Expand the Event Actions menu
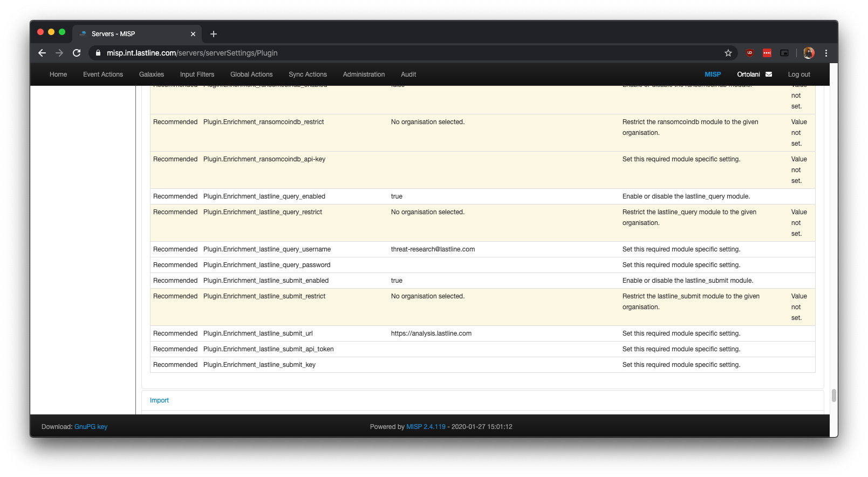The width and height of the screenshot is (868, 477). [103, 74]
